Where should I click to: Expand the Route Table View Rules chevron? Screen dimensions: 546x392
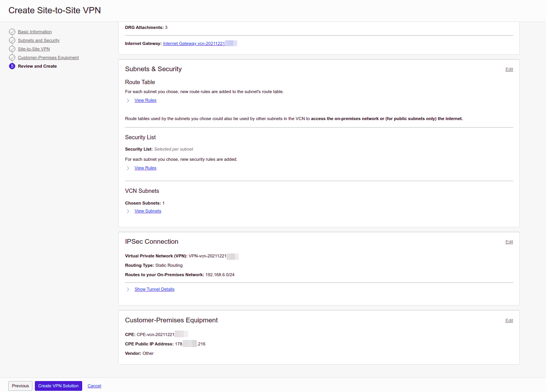pos(128,101)
